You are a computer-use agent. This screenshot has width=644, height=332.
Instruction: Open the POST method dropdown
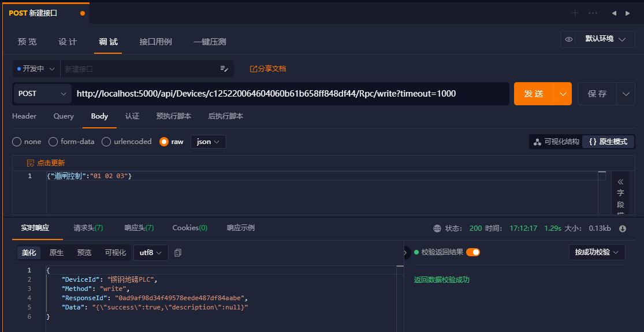tap(43, 93)
